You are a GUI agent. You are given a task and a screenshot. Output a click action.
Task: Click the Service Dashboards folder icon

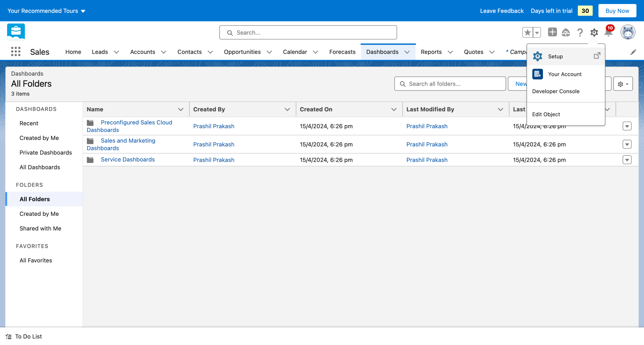click(90, 160)
